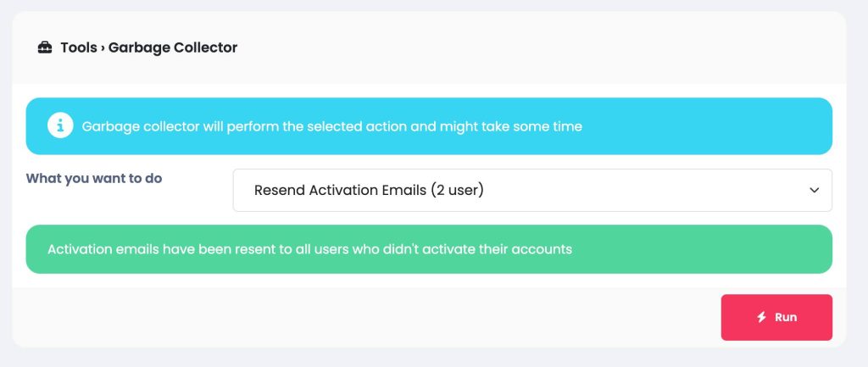
Task: Click the "What you want to do" label
Action: tap(94, 179)
